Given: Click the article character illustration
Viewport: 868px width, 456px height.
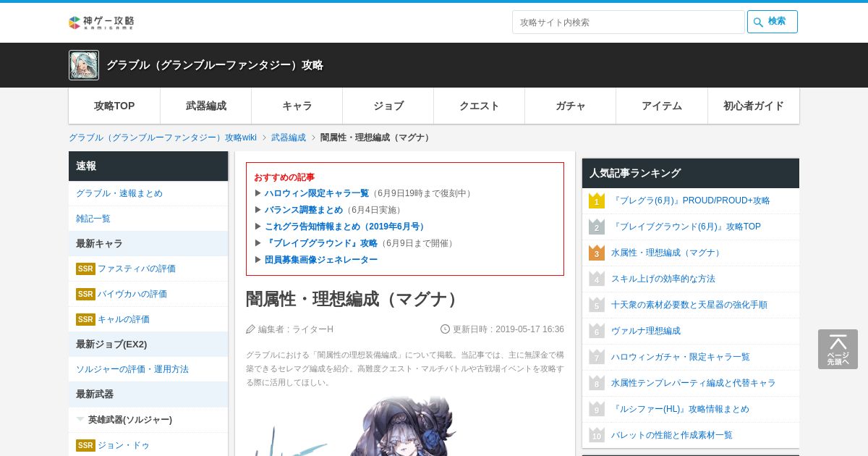Looking at the screenshot, I should coord(405,426).
